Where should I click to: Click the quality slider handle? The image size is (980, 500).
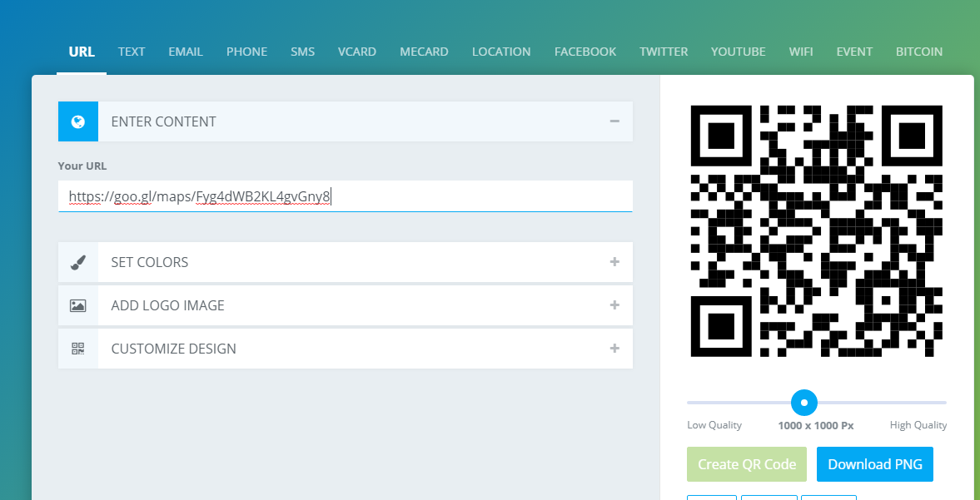pyautogui.click(x=804, y=403)
